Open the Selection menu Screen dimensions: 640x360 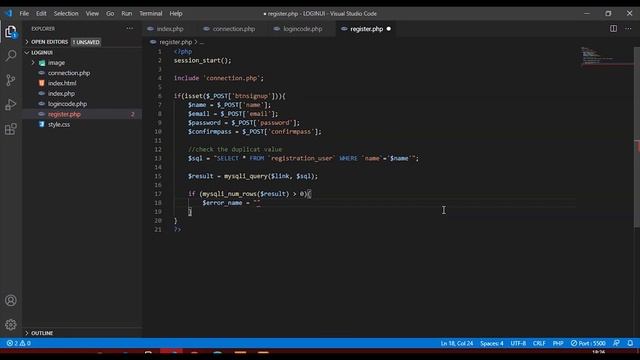coord(66,13)
